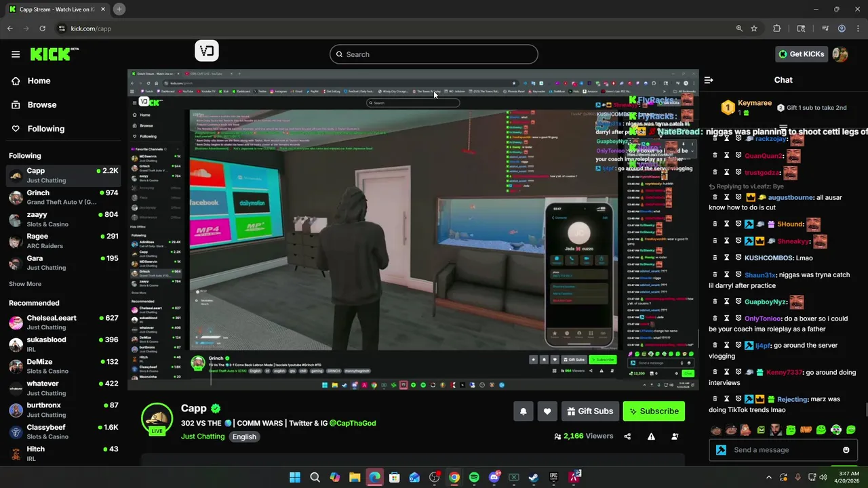This screenshot has width=868, height=488.
Task: Open the volume tray icon
Action: coord(823,477)
